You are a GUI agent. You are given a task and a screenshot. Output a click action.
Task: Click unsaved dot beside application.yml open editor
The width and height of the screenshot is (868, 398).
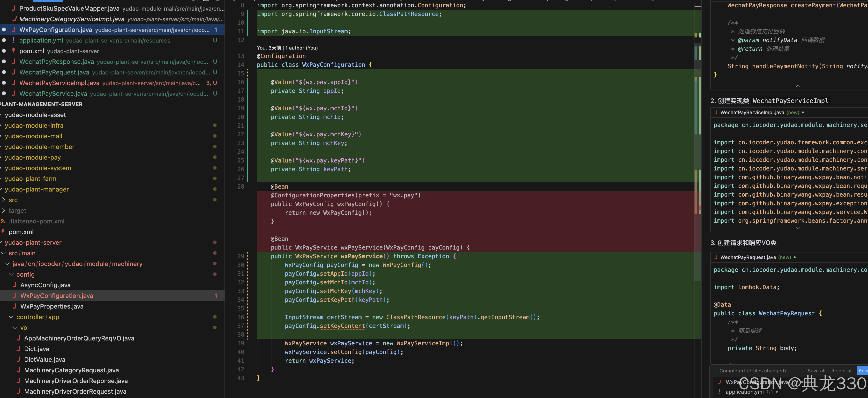point(4,40)
